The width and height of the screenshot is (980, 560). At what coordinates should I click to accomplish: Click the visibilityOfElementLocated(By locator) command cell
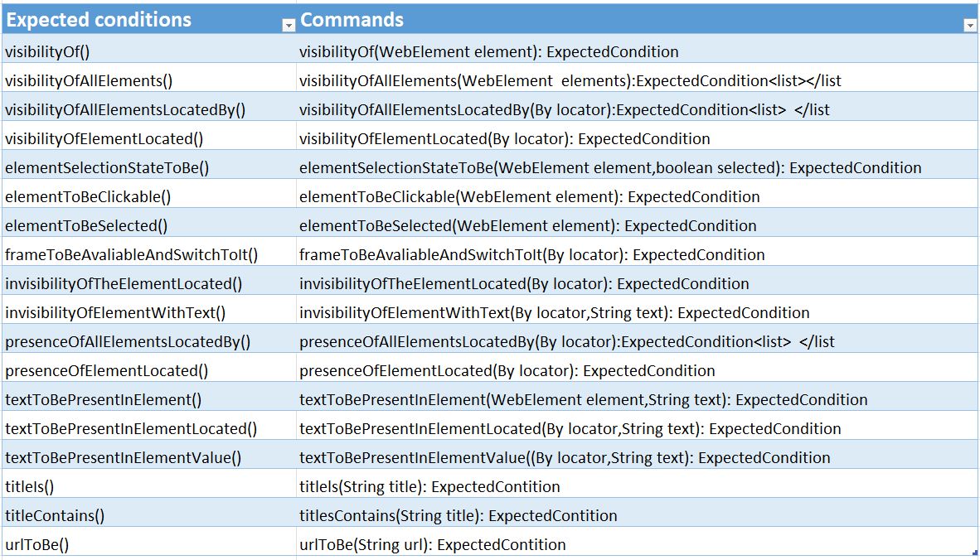point(637,138)
